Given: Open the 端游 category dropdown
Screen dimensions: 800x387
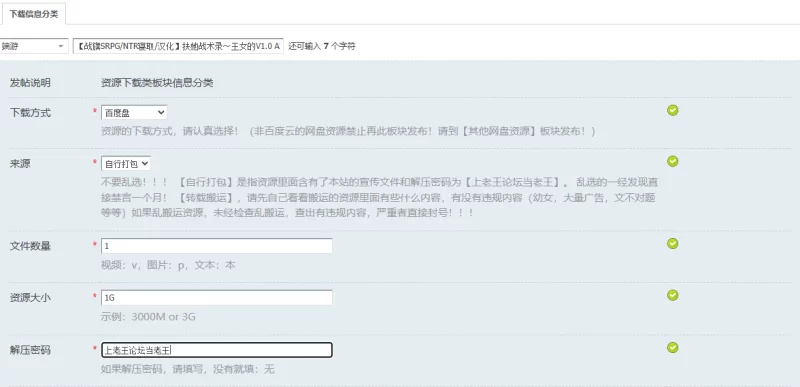Looking at the screenshot, I should coord(34,46).
